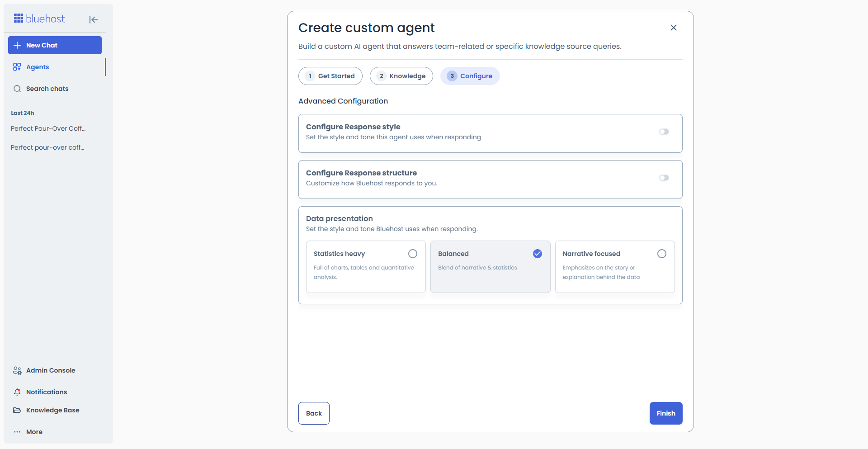Screen dimensions: 868x449
Task: Click 'Full of charts, tables and quantitative' description
Action: pos(364,268)
